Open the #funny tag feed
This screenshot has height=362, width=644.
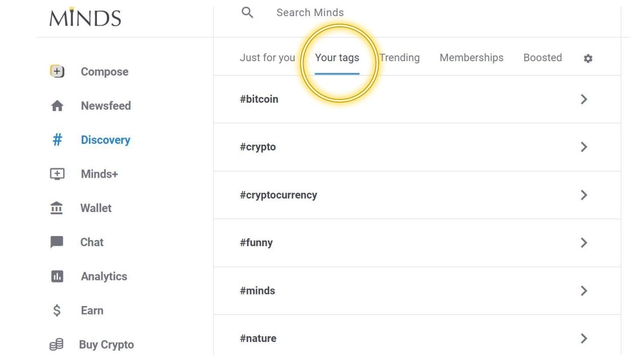pos(584,243)
